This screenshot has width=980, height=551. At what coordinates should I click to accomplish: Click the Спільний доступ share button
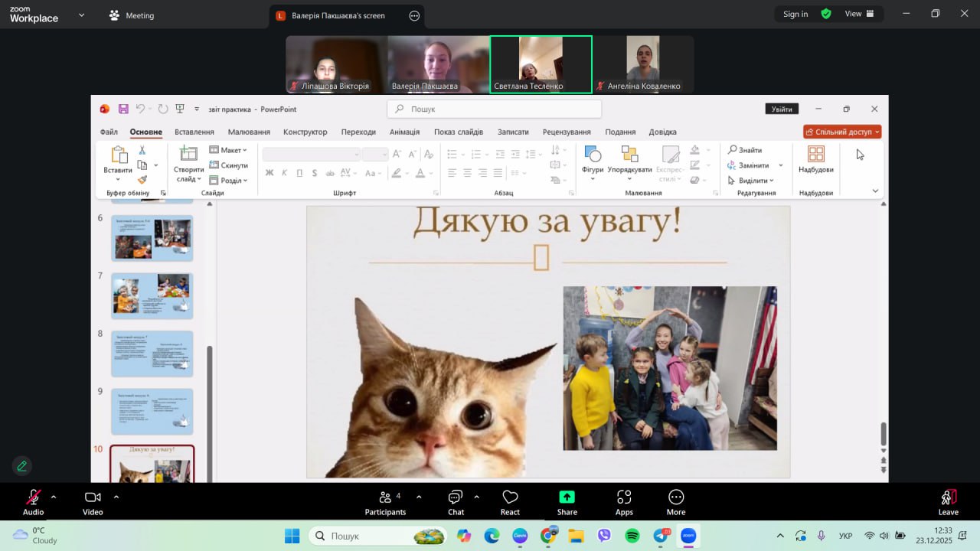[842, 132]
